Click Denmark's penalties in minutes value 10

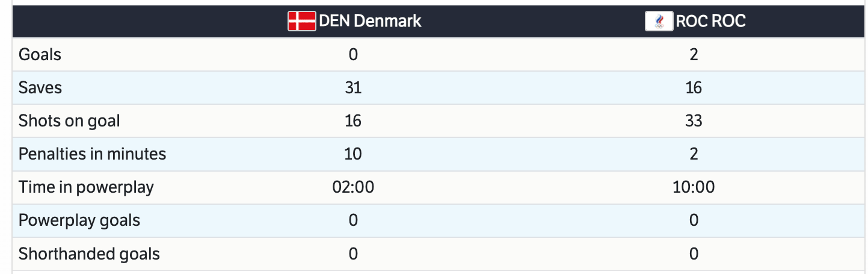pos(353,154)
